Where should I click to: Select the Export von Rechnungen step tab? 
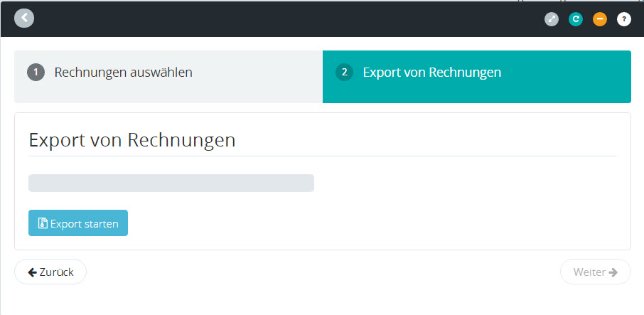point(431,73)
